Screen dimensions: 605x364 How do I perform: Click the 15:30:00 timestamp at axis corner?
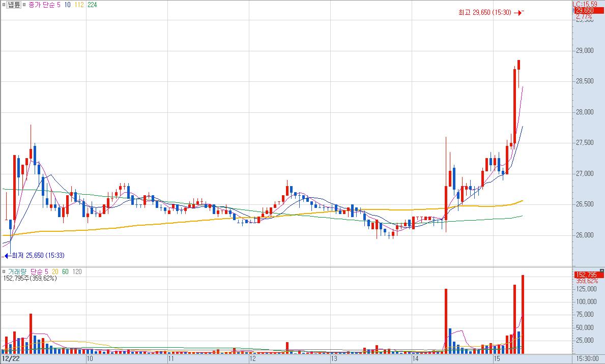pyautogui.click(x=588, y=359)
